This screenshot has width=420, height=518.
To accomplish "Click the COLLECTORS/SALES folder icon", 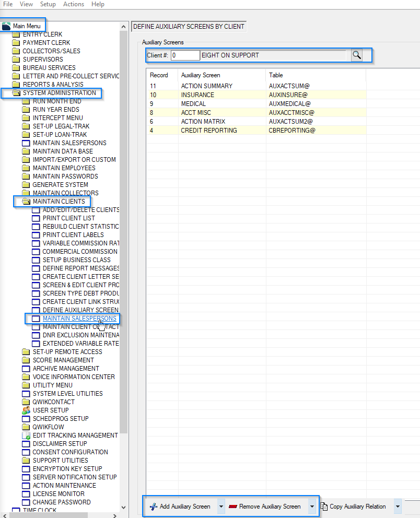I will [x=16, y=51].
